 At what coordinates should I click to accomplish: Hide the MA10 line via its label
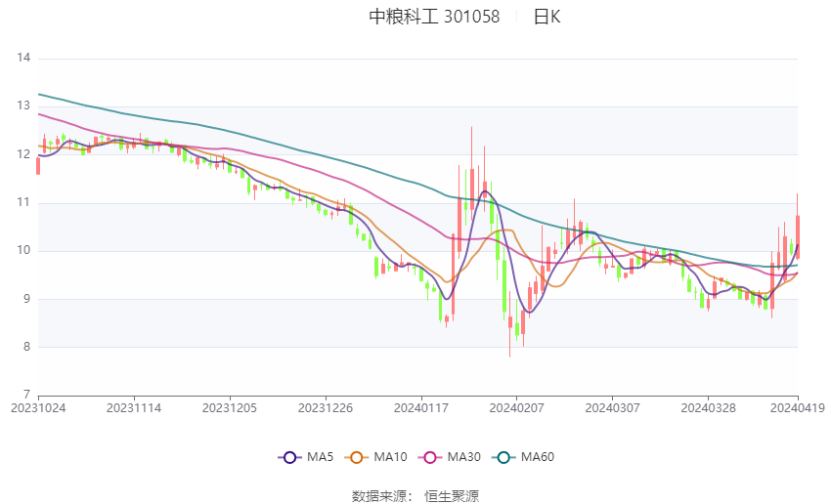tap(391, 457)
